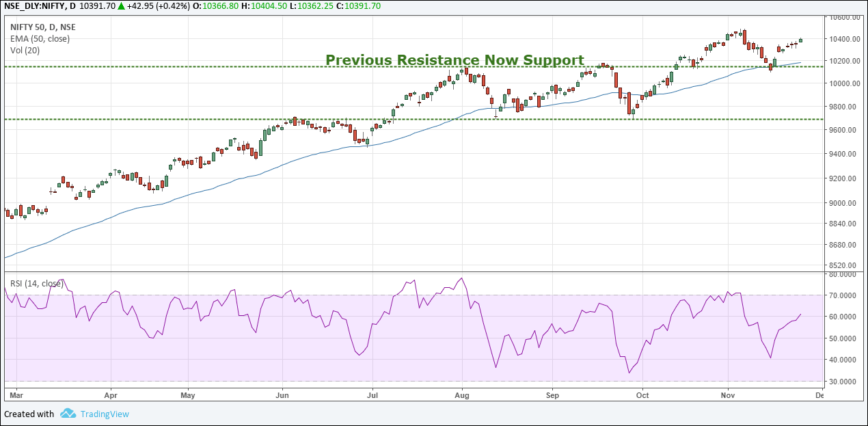This screenshot has width=868, height=426.
Task: Click the TradingView cloud logo
Action: (x=67, y=414)
